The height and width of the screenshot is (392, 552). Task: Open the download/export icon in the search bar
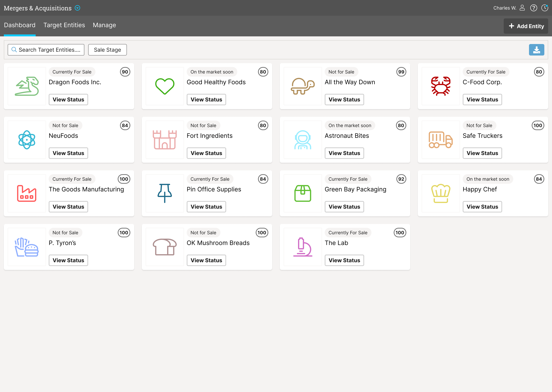(536, 50)
